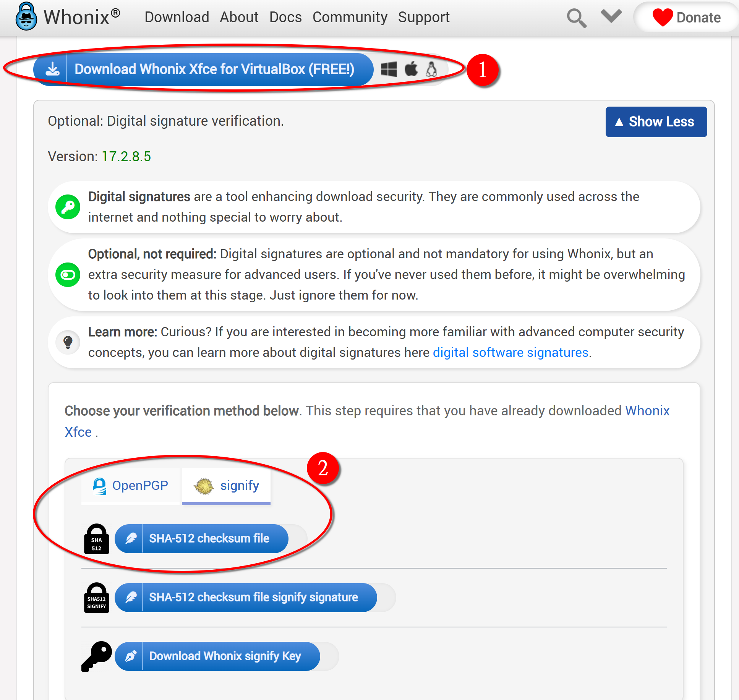739x700 pixels.
Task: Select the signify tab
Action: tap(226, 486)
